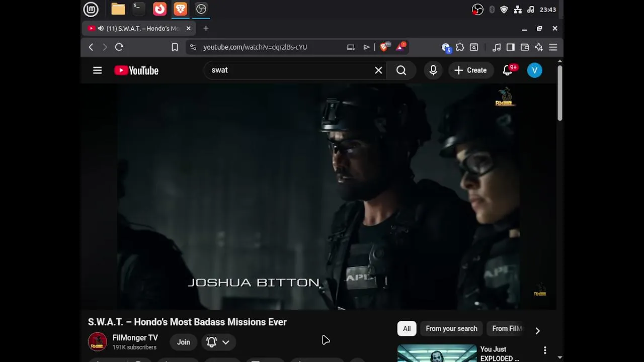Open the shield security tray icon

(x=504, y=10)
